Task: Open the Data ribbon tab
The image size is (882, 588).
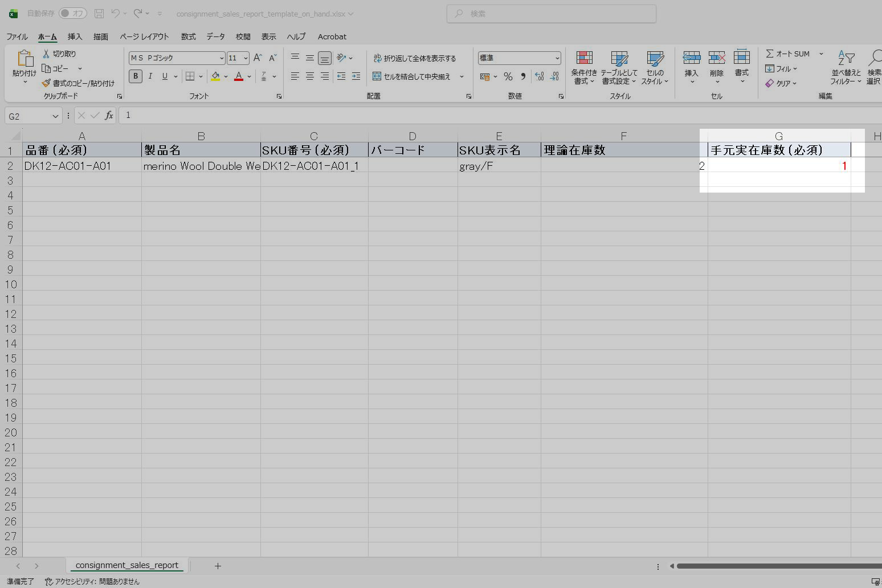Action: tap(215, 36)
